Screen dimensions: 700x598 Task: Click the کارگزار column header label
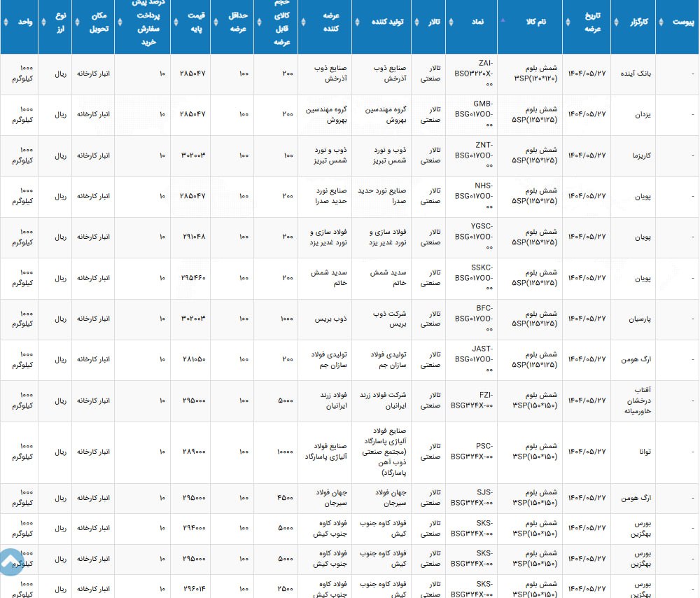639,22
